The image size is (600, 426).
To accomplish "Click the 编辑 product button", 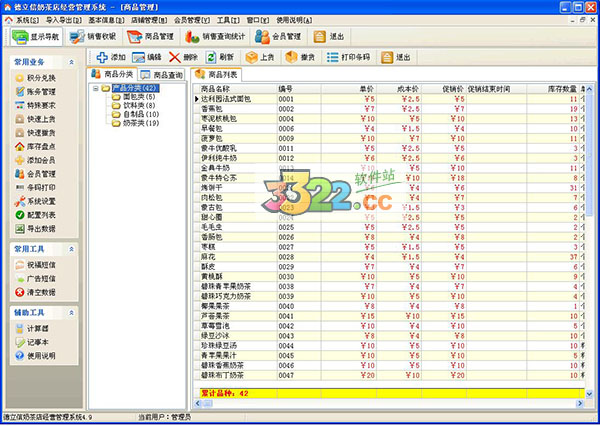I will [x=147, y=57].
